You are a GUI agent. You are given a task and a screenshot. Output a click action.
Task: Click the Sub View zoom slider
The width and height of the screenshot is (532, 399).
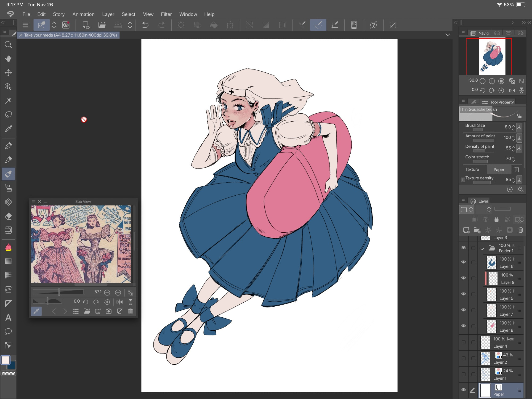pyautogui.click(x=58, y=292)
